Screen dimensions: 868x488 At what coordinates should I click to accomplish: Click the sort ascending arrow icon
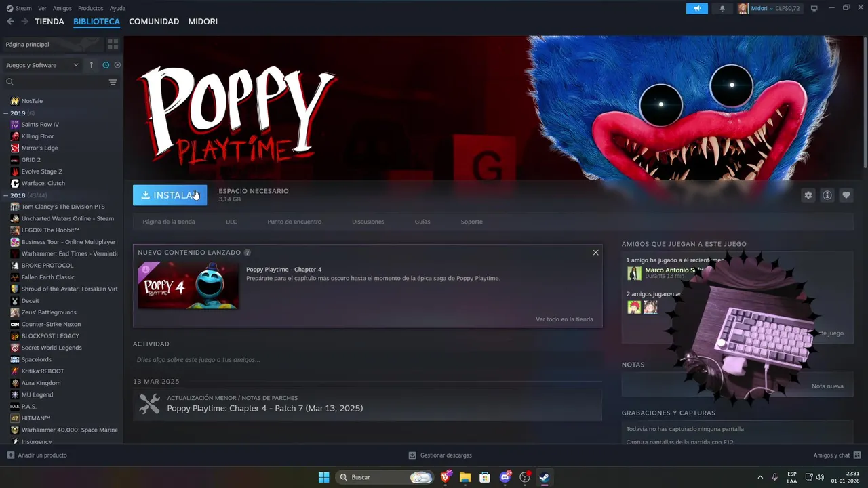point(92,65)
